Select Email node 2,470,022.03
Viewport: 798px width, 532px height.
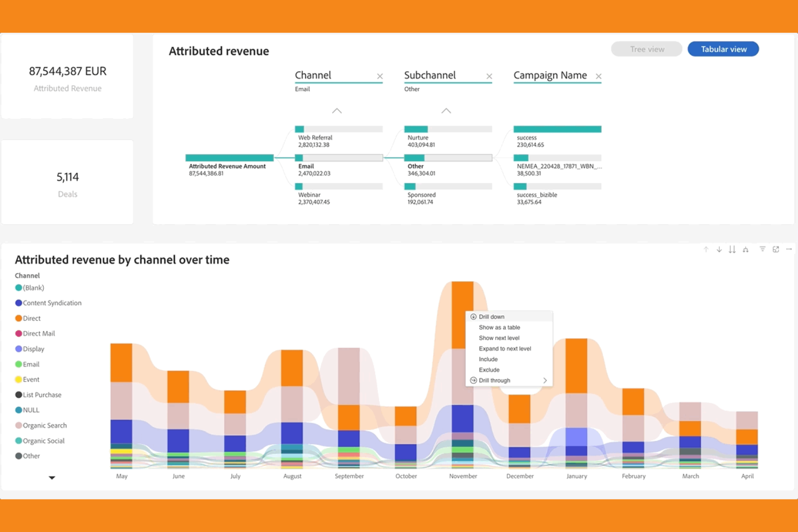pyautogui.click(x=339, y=165)
